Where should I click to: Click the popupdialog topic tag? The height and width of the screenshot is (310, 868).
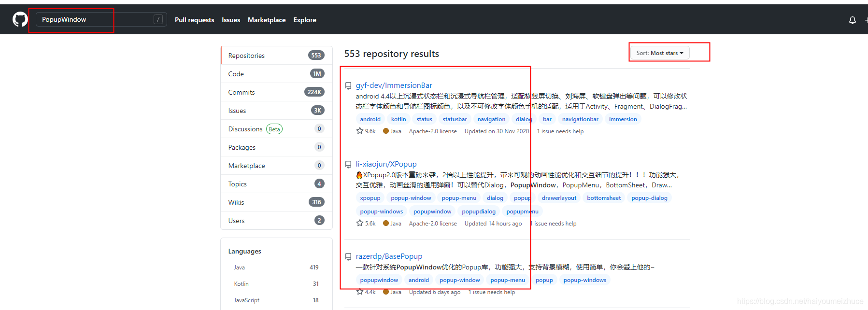pos(479,211)
